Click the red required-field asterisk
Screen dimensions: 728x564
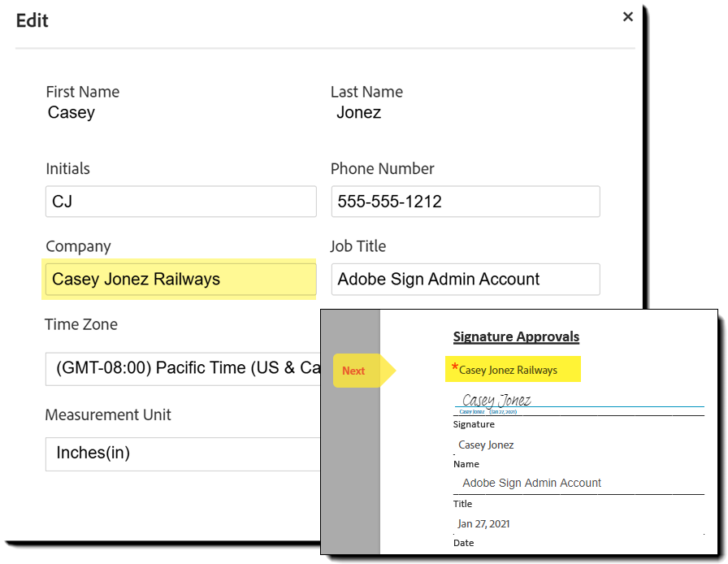tap(455, 368)
